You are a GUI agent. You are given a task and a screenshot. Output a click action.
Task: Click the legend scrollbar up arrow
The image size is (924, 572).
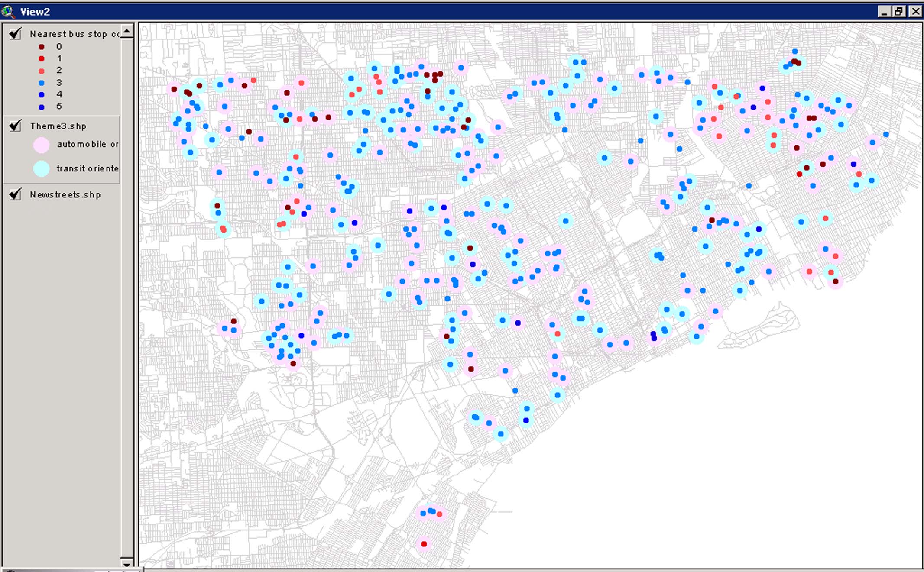click(127, 31)
